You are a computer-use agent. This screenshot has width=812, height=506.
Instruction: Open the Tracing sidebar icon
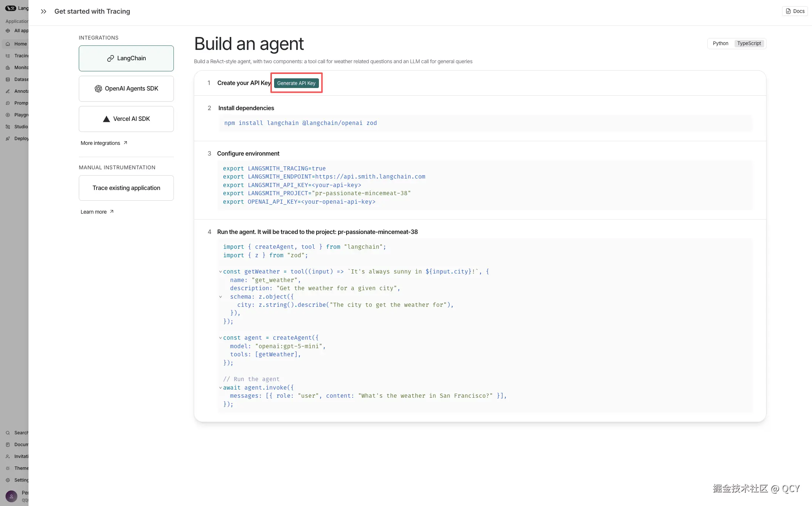[8, 56]
